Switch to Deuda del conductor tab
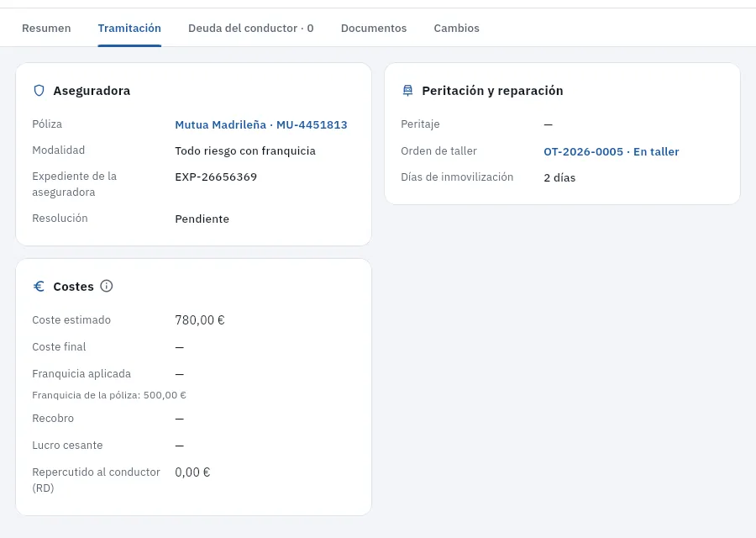Viewport: 756px width, 538px height. [250, 28]
